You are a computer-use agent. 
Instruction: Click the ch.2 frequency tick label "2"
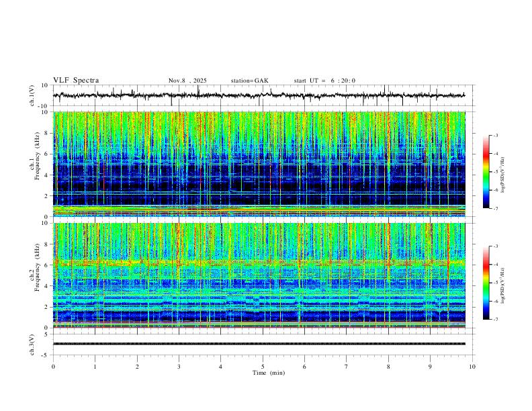click(47, 307)
